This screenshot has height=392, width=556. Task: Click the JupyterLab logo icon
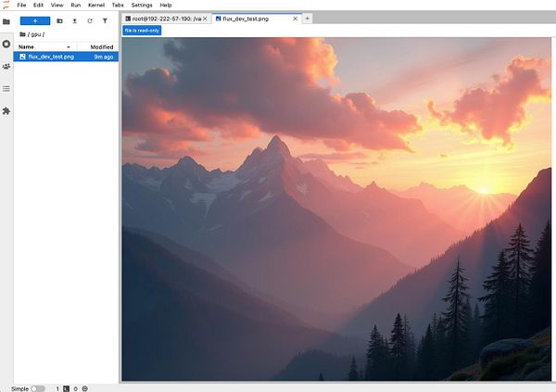click(6, 5)
